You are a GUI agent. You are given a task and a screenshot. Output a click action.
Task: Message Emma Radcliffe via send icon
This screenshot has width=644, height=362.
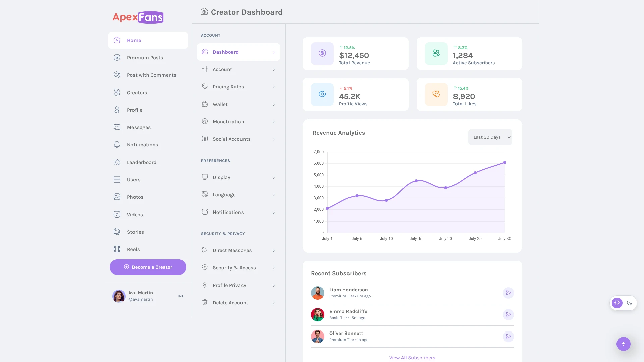pyautogui.click(x=508, y=315)
